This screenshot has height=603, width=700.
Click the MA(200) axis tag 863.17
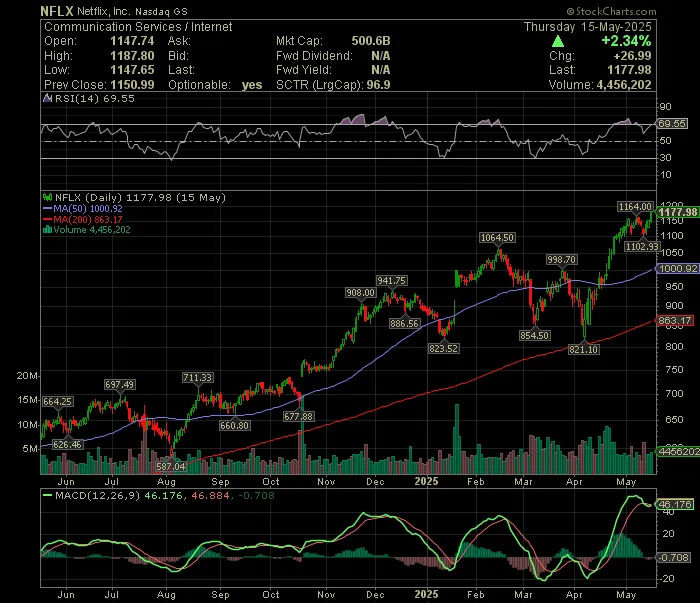(x=675, y=320)
